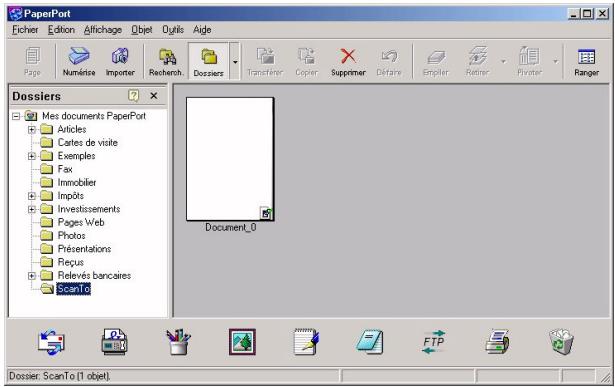Select the Cartes de visite folder
The height and width of the screenshot is (387, 615).
pyautogui.click(x=87, y=142)
